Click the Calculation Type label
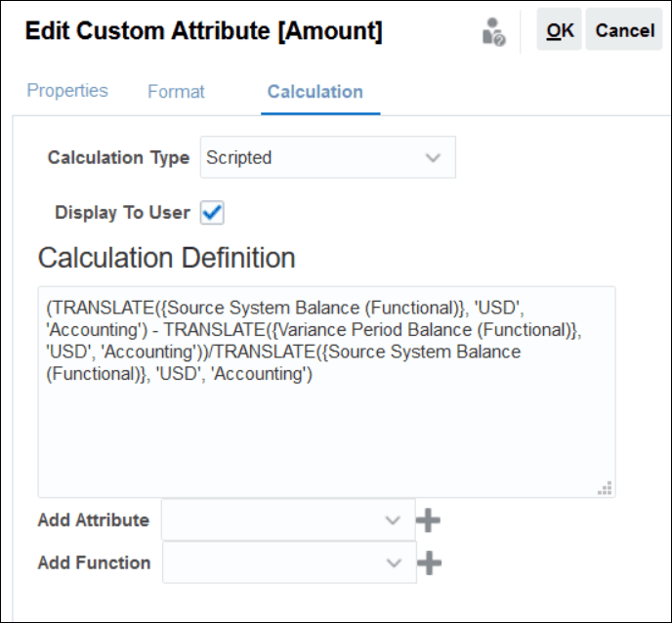672x623 pixels. coord(118,158)
